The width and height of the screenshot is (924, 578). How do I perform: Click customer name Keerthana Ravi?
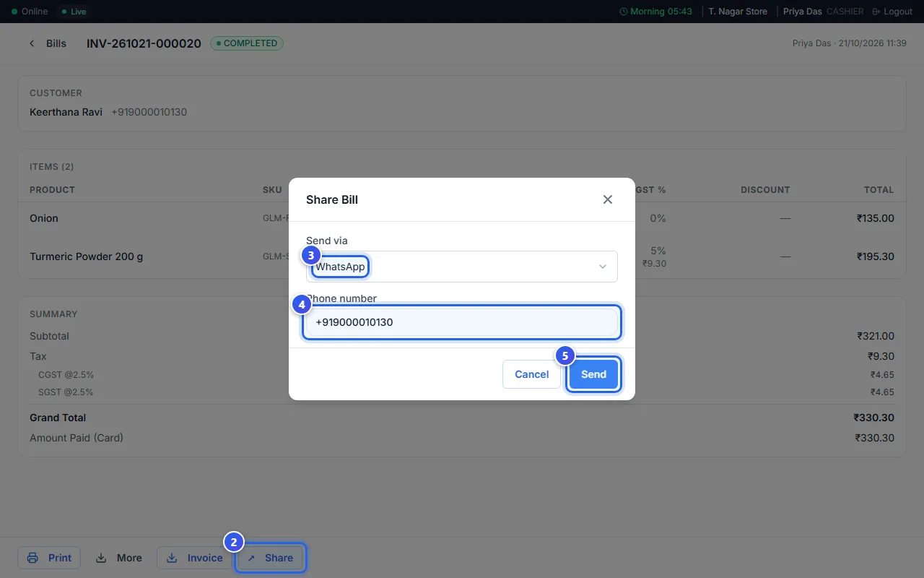point(66,112)
